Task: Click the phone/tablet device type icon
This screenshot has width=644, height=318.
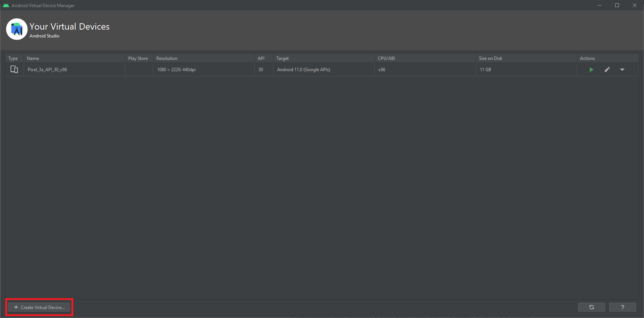Action: (x=14, y=70)
